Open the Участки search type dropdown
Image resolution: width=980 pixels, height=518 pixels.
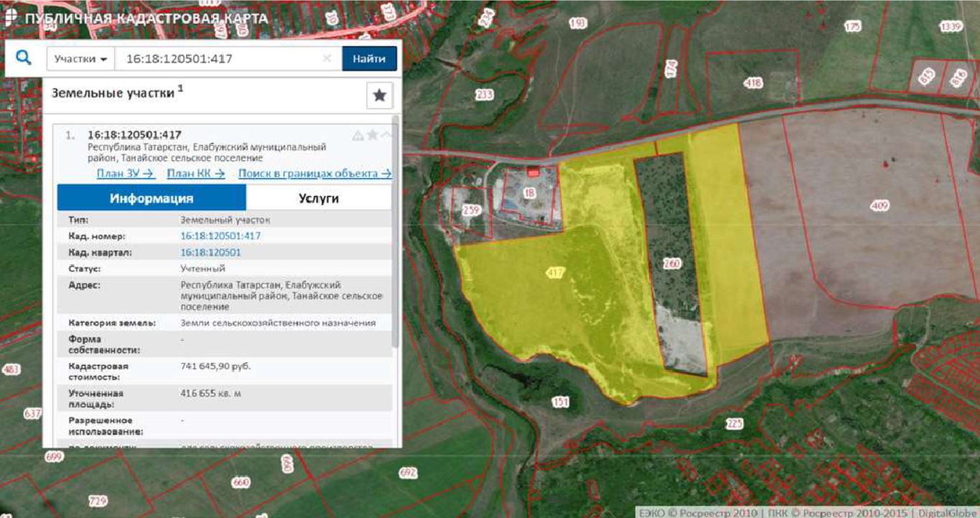(80, 59)
